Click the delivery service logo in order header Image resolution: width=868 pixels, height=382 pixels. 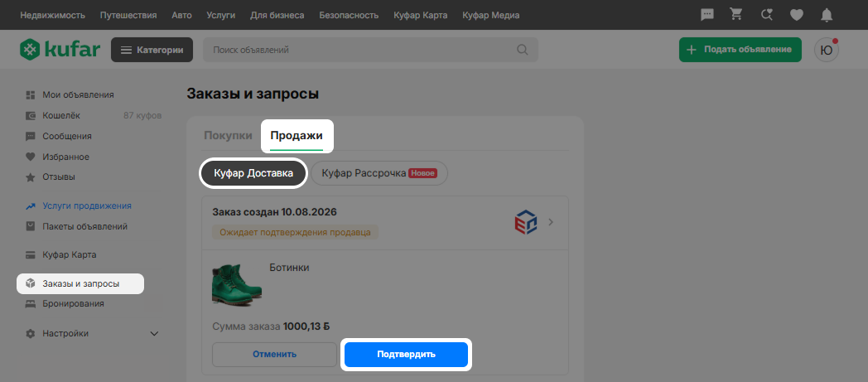[525, 222]
